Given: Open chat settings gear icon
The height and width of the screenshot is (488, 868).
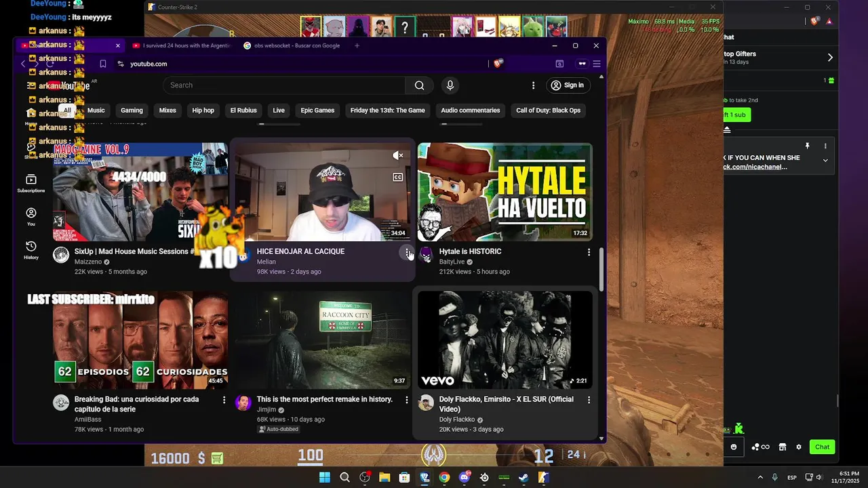Looking at the screenshot, I should point(799,447).
